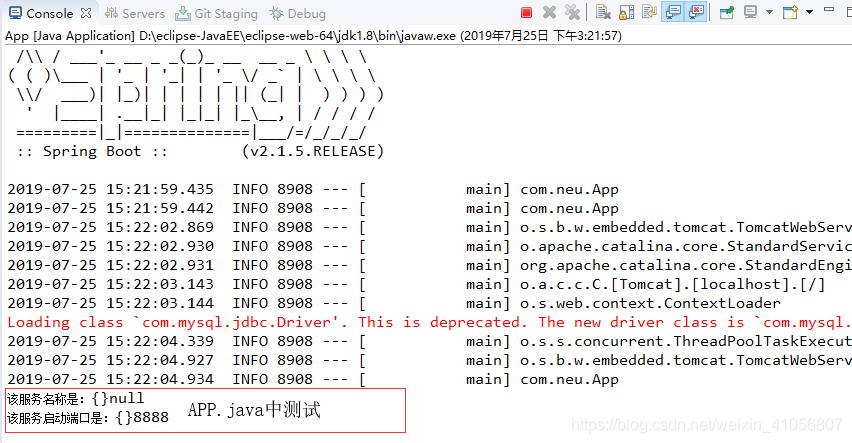Image resolution: width=852 pixels, height=443 pixels.
Task: Select log line timestamped 15:21:59.442
Action: click(x=312, y=208)
